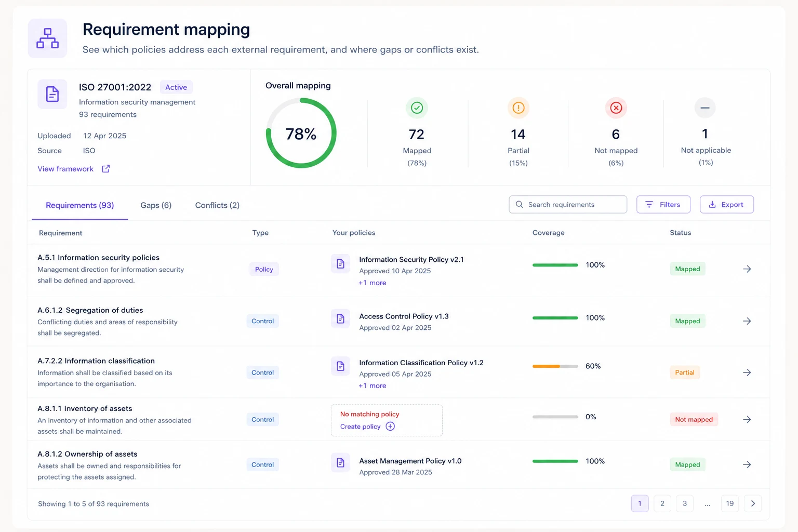Viewport: 798px width, 532px height.
Task: Go to next page with the chevron button
Action: [x=753, y=503]
